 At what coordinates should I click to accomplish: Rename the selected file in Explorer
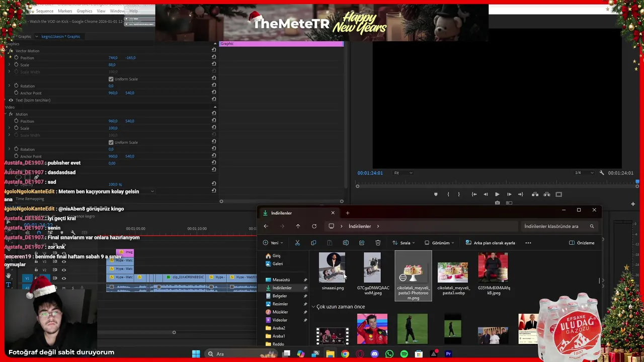346,243
